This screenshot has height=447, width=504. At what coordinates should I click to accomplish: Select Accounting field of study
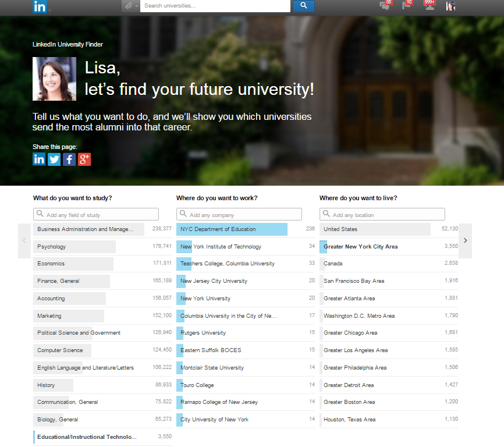pos(102,298)
